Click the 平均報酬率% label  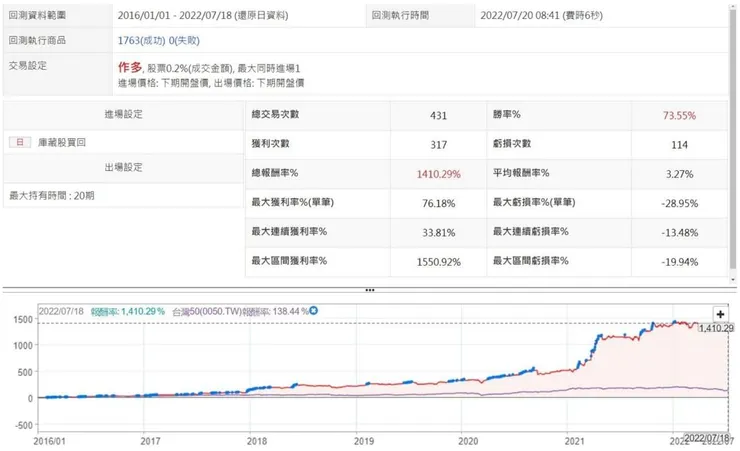click(521, 173)
